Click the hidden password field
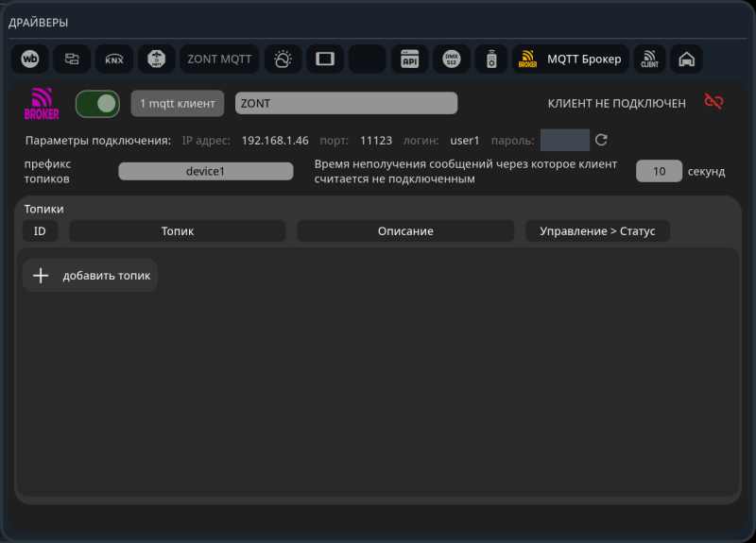This screenshot has width=756, height=543. point(564,140)
